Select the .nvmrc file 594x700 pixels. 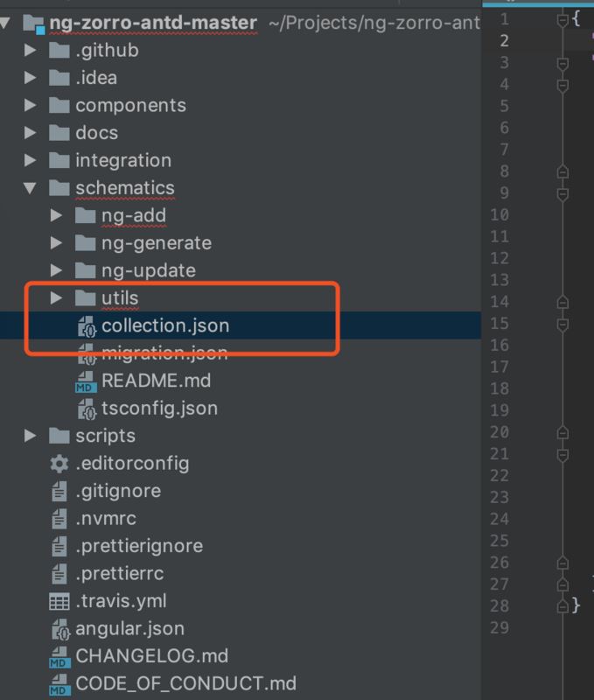point(106,519)
